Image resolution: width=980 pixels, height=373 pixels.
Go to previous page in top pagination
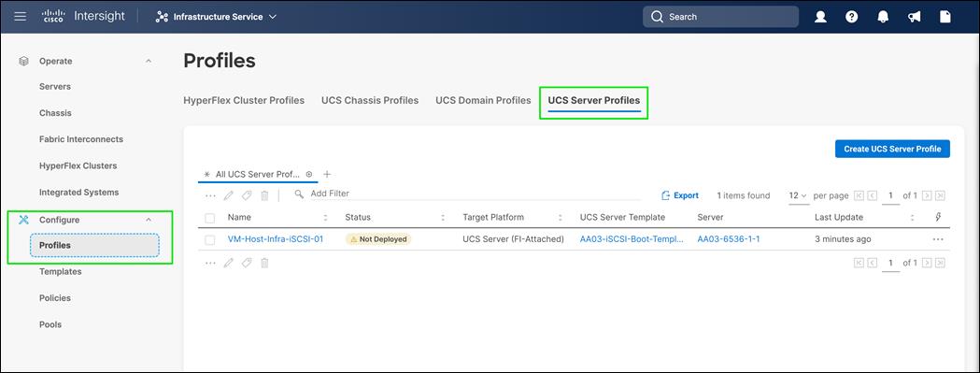pos(872,195)
